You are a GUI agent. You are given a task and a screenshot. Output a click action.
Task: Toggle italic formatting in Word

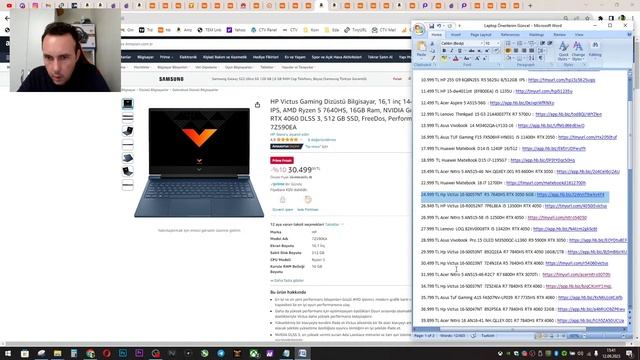(452, 50)
